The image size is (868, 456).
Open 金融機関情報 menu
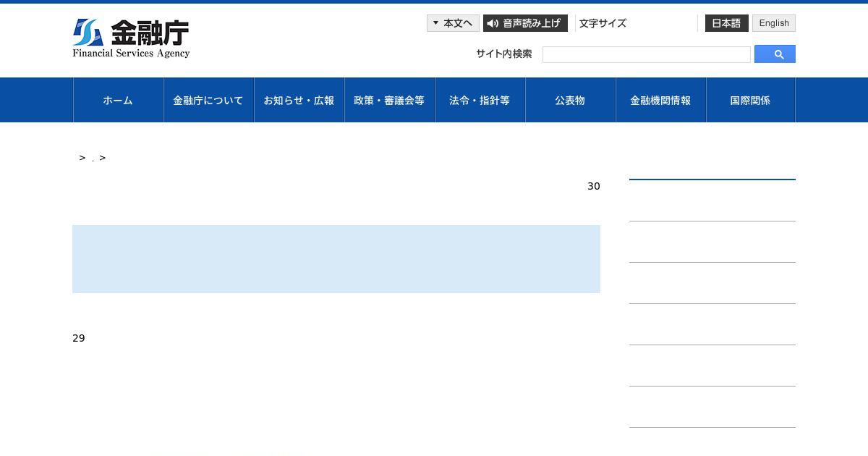click(660, 100)
